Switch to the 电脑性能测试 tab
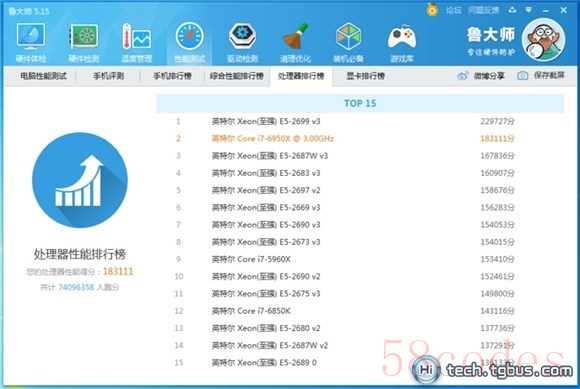This screenshot has height=389, width=580. tap(43, 76)
